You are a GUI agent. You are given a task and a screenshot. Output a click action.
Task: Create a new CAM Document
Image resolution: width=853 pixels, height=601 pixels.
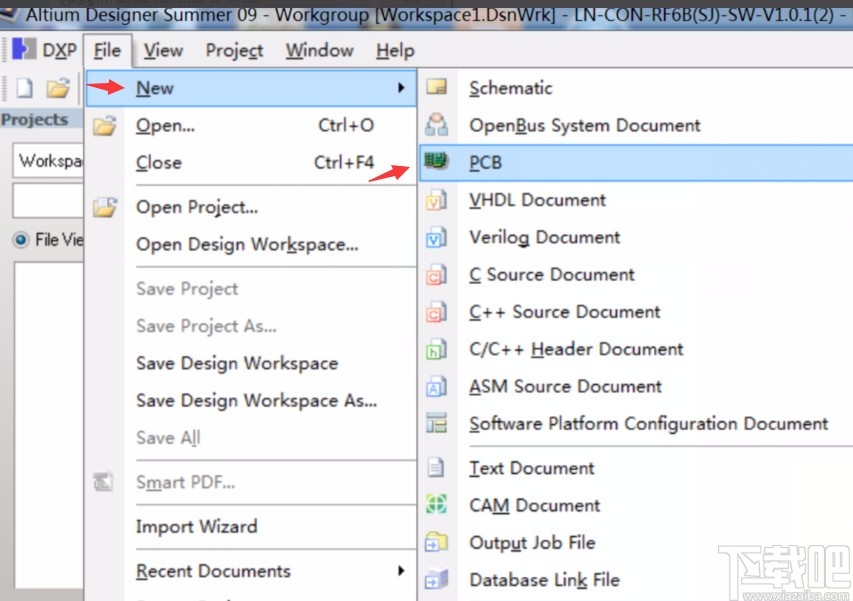coord(636,505)
